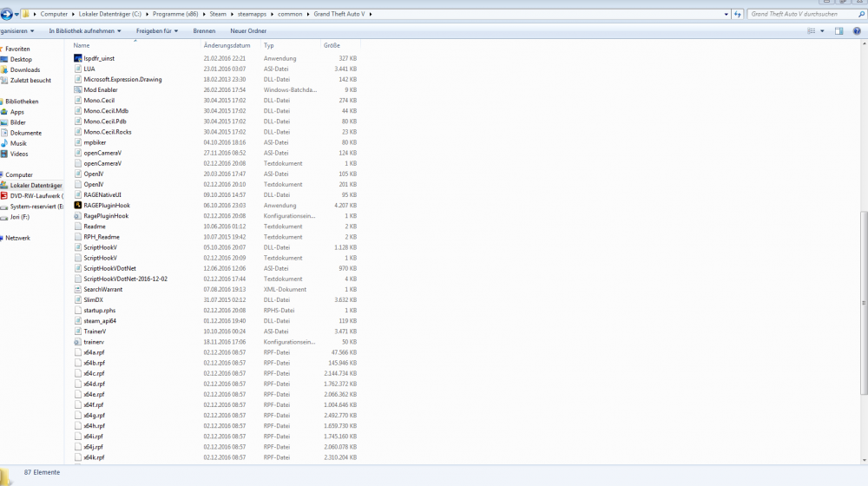Click the RagePluginHook configuration file icon

pos(77,216)
